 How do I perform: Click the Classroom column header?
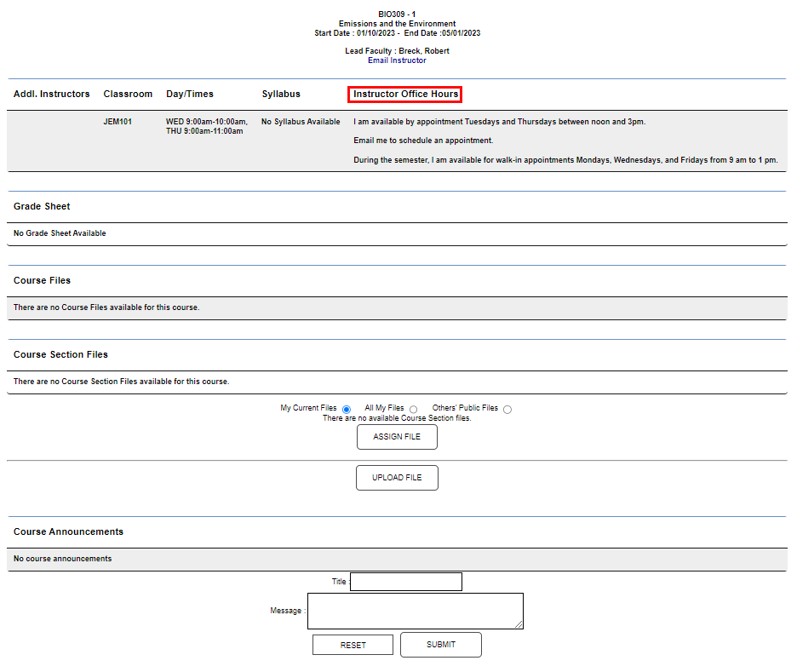pos(128,94)
